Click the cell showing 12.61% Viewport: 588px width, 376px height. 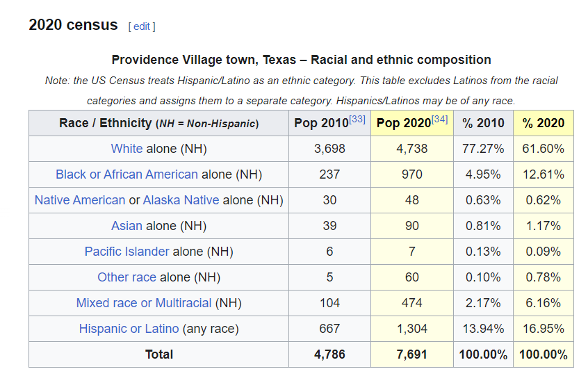click(x=544, y=174)
